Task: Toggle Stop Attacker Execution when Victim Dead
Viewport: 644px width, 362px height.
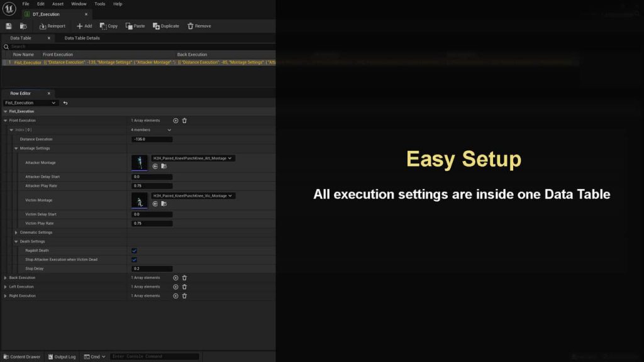Action: pyautogui.click(x=135, y=260)
